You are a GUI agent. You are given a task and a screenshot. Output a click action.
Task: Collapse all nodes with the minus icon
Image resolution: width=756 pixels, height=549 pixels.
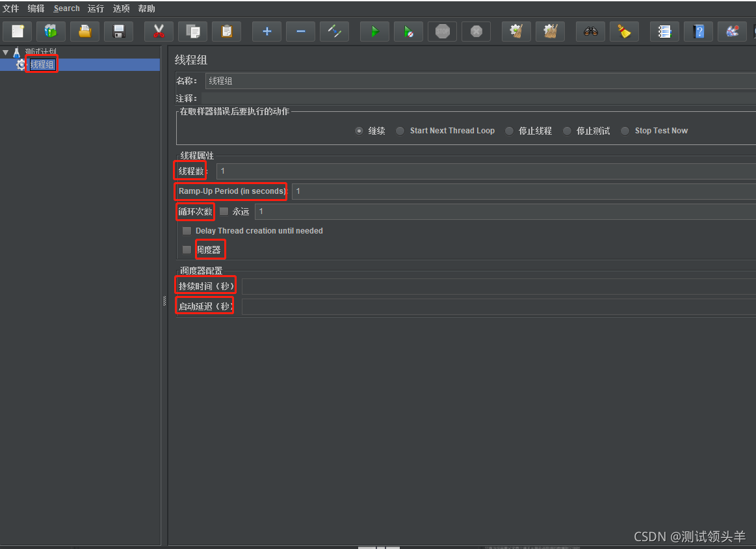click(300, 31)
